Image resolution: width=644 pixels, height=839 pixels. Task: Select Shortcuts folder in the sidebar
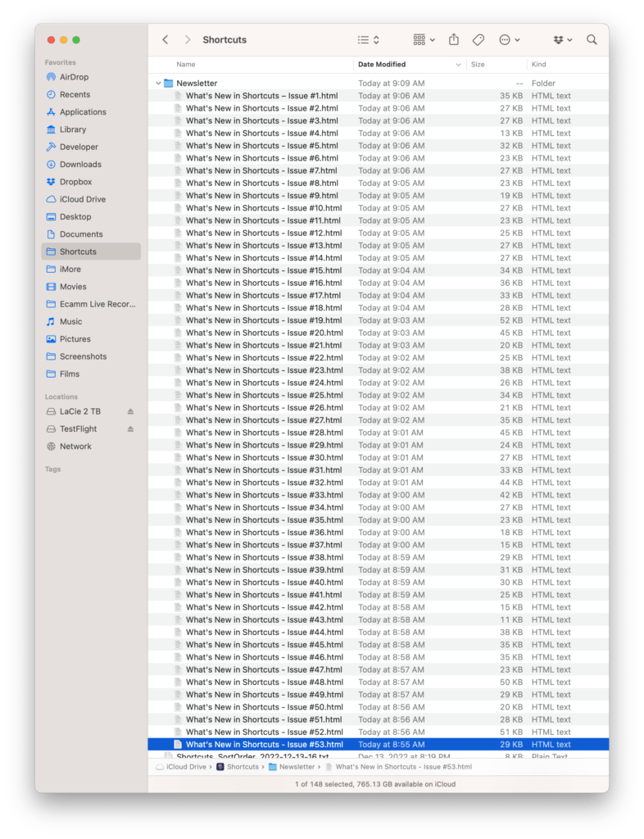[x=91, y=252]
